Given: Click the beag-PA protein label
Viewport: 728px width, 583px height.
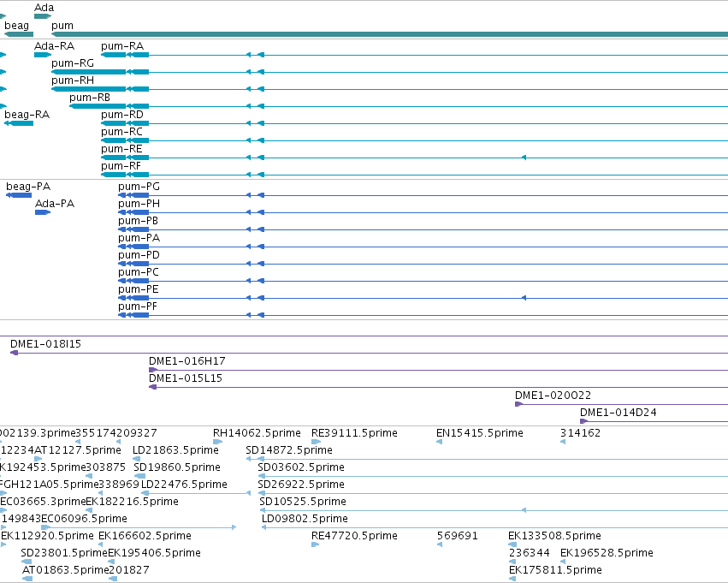Looking at the screenshot, I should click(28, 187).
